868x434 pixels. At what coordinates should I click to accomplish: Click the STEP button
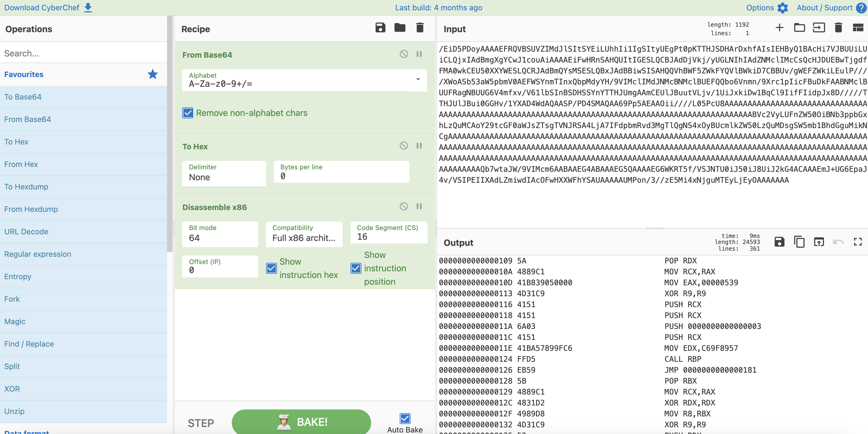[x=201, y=423]
